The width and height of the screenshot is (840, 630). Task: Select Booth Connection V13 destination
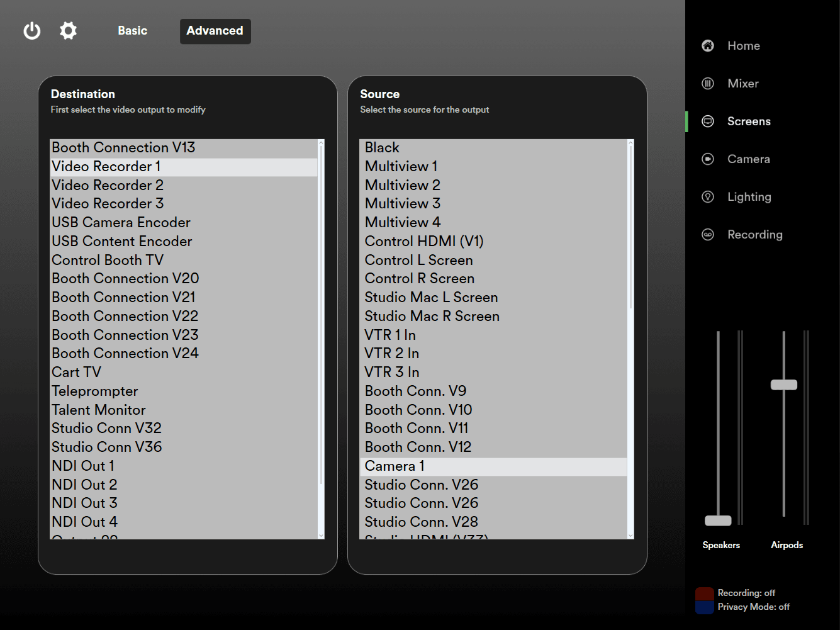184,148
